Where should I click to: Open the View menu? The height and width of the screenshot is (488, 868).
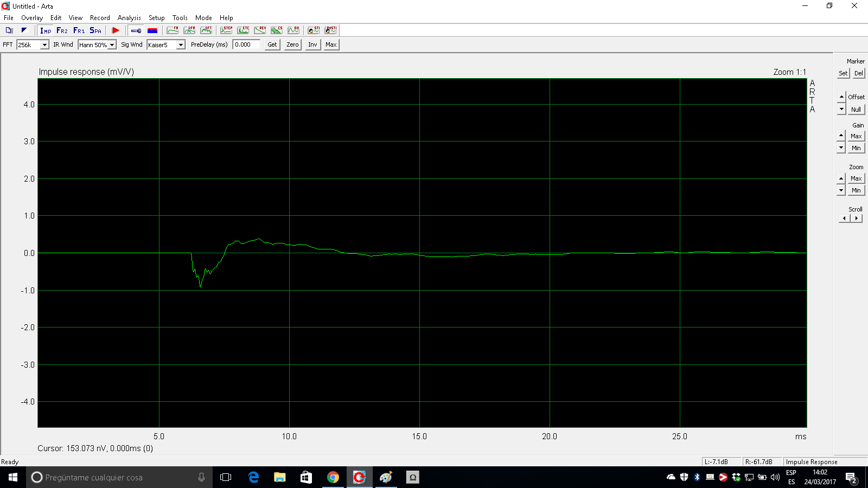[75, 18]
